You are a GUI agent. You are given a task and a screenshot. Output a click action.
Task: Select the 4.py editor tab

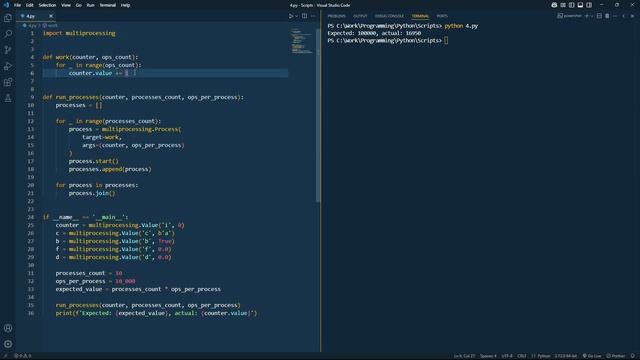point(36,16)
